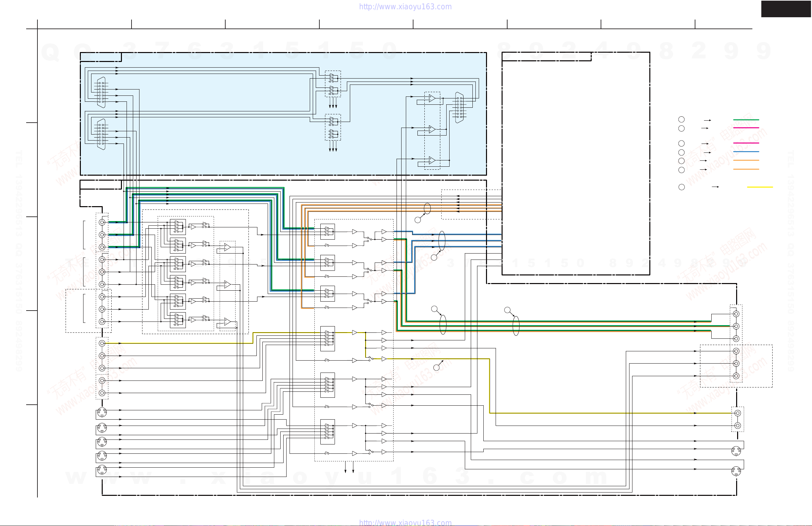This screenshot has height=526, width=812.
Task: Click the left RCA jack wired with yellow line
Action: 102,343
